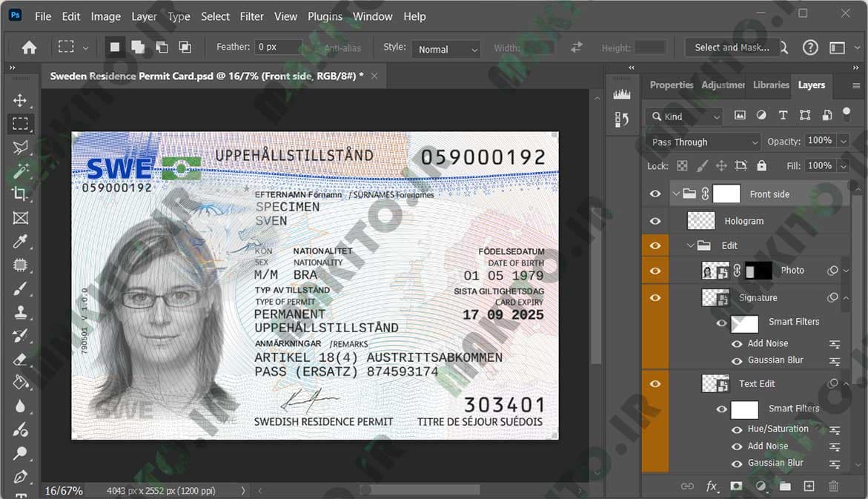868x499 pixels.
Task: Select the Frame tool
Action: 20,218
